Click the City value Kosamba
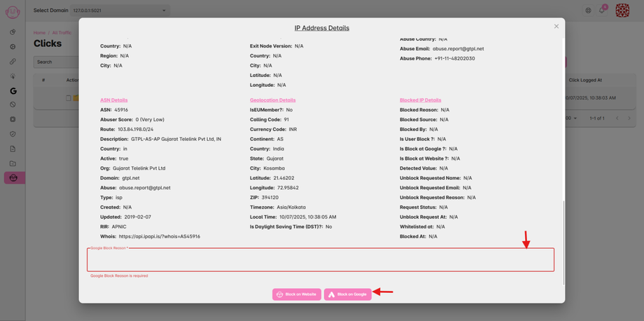The image size is (644, 321). (274, 168)
